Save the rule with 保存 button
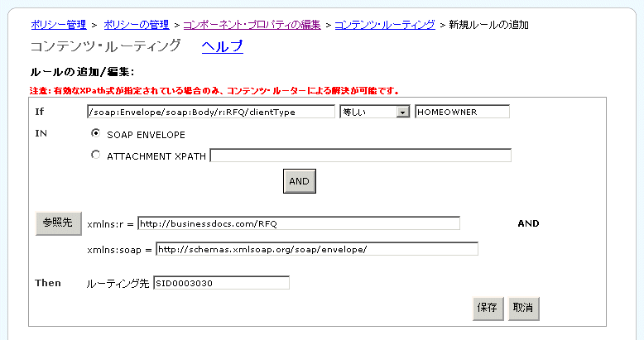Viewport: 644px width, 340px height. 488,309
